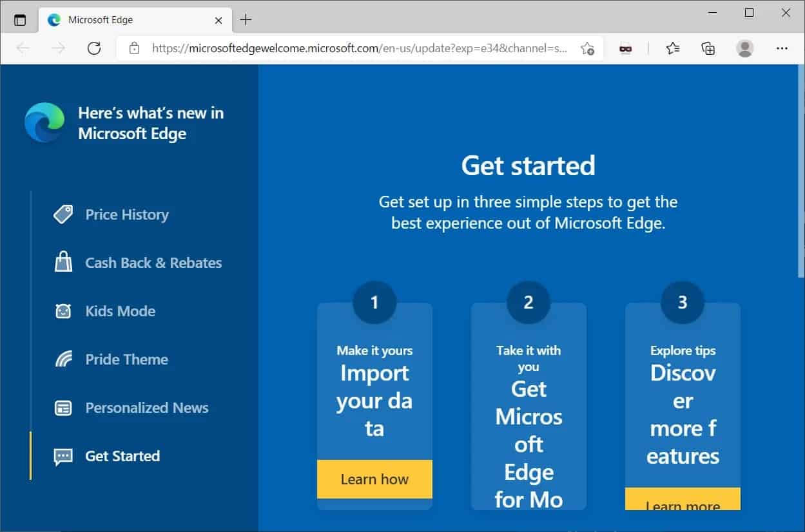Click step 1 circle badge
Screen dimensions: 805x532
(374, 302)
